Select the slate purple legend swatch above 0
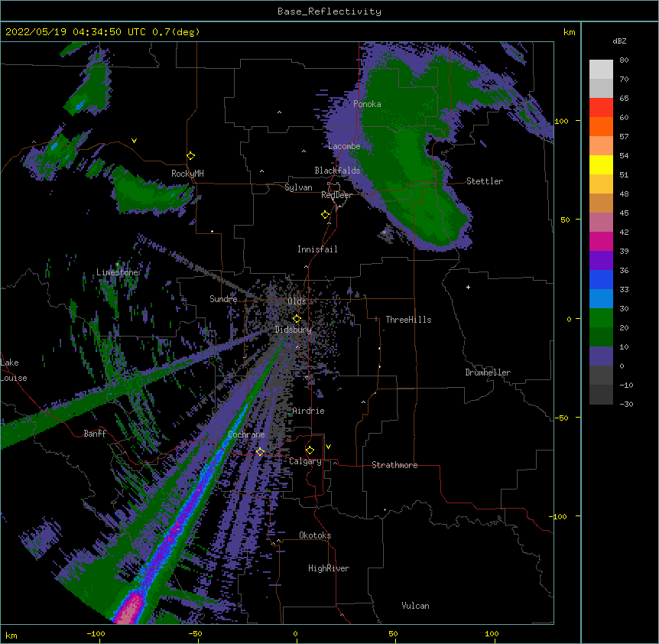 pyautogui.click(x=601, y=356)
